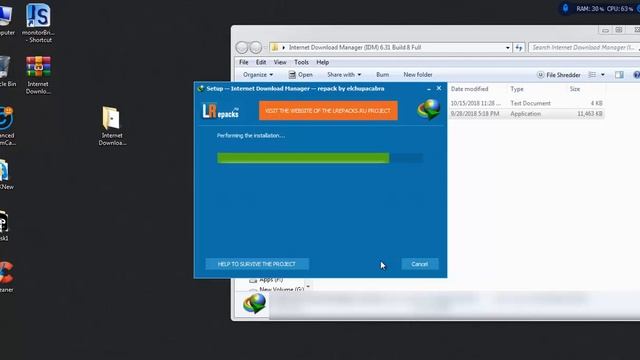Click the LRepacks logo in setup window

[x=220, y=111]
